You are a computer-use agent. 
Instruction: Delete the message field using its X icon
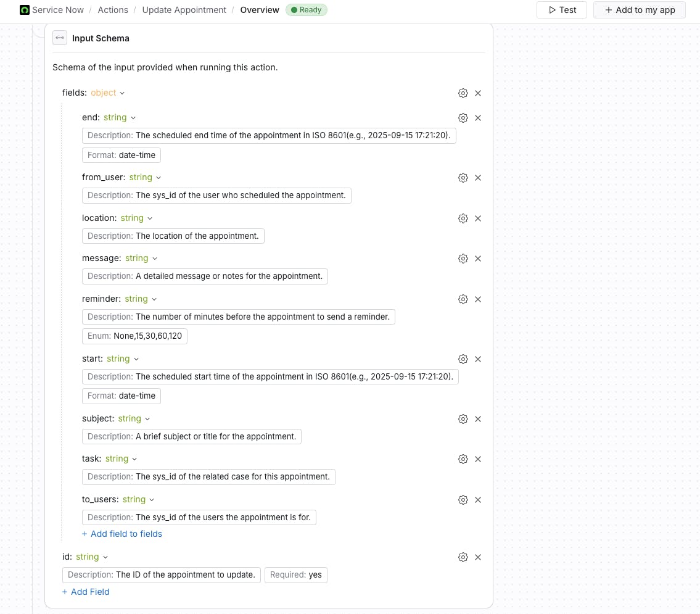[478, 259]
